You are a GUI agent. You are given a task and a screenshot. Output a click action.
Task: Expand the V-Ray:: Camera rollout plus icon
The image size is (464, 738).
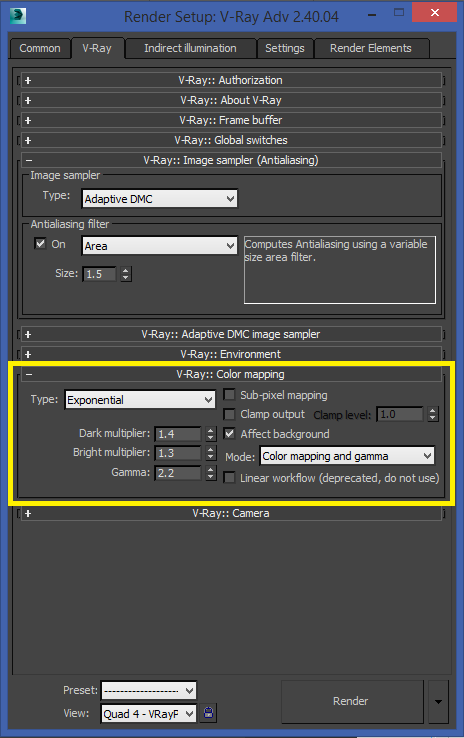click(x=28, y=513)
